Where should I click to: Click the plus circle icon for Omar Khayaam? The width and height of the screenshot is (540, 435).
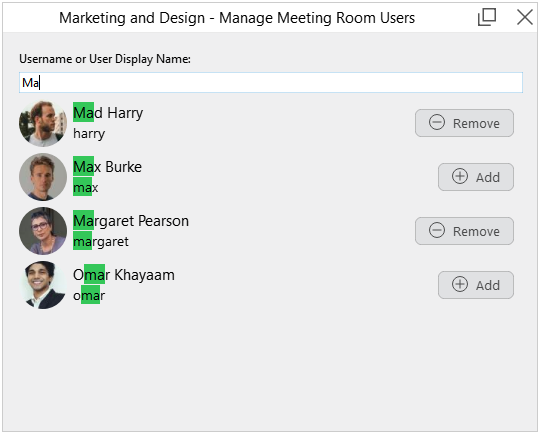(x=460, y=284)
